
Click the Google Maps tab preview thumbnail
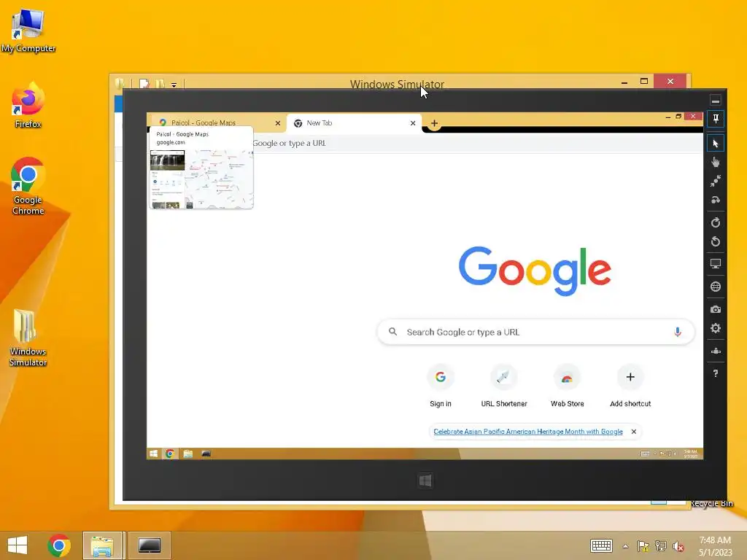coord(201,179)
